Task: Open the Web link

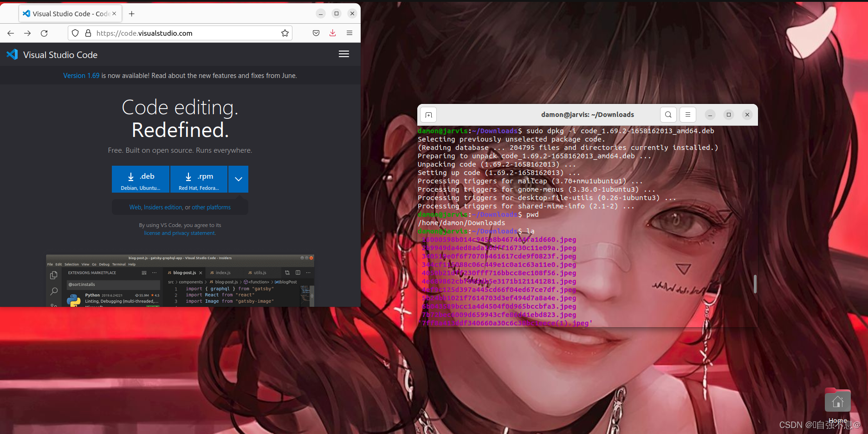Action: tap(135, 207)
